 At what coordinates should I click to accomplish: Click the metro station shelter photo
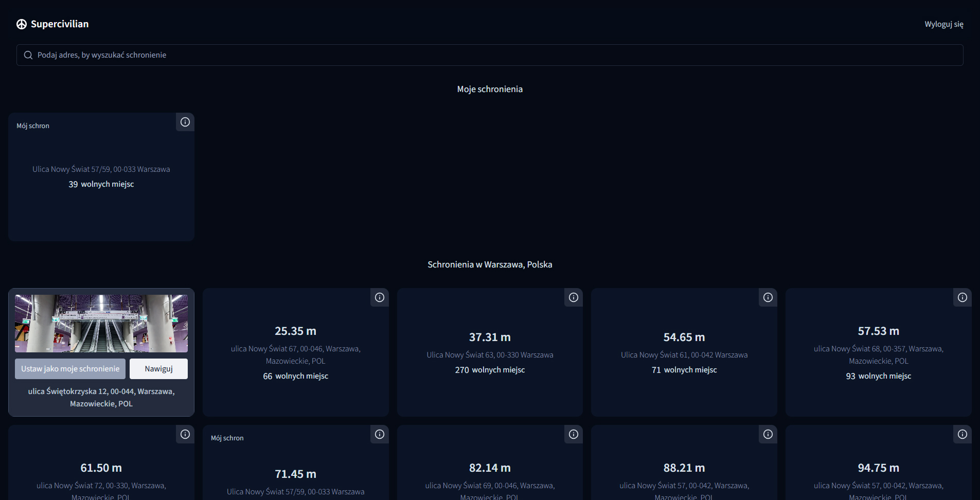click(x=101, y=324)
